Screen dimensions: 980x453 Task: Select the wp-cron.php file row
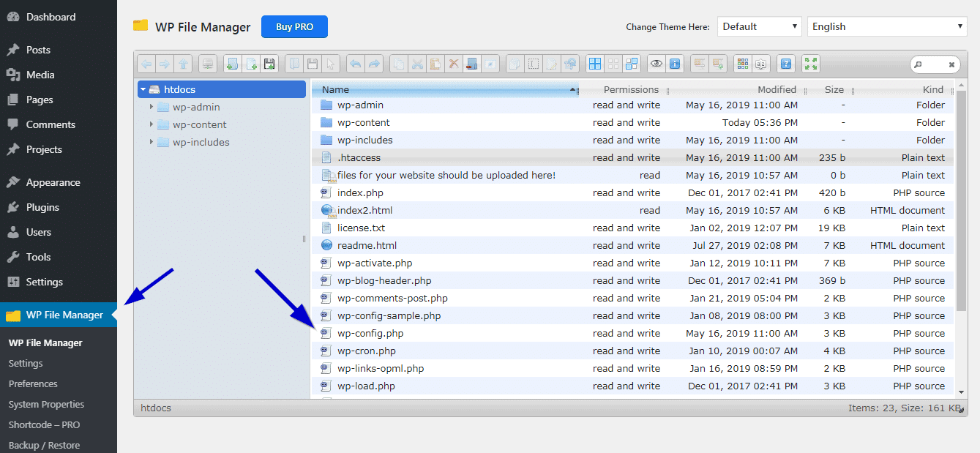click(633, 351)
